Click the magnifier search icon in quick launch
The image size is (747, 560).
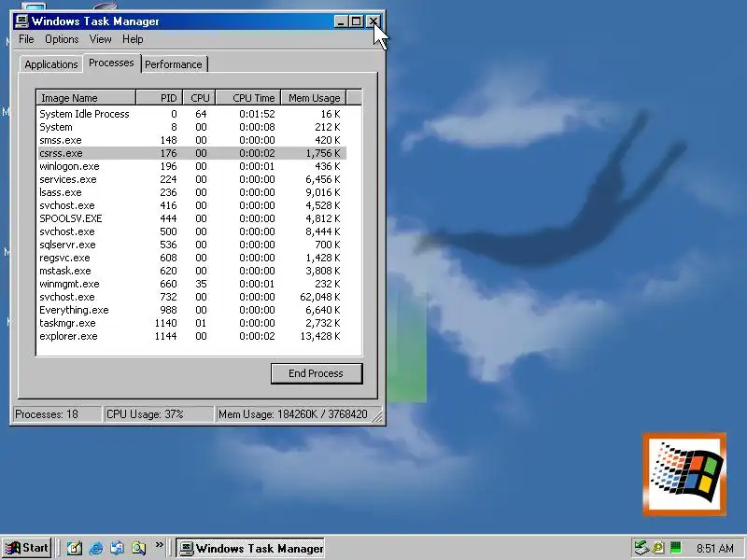click(138, 548)
